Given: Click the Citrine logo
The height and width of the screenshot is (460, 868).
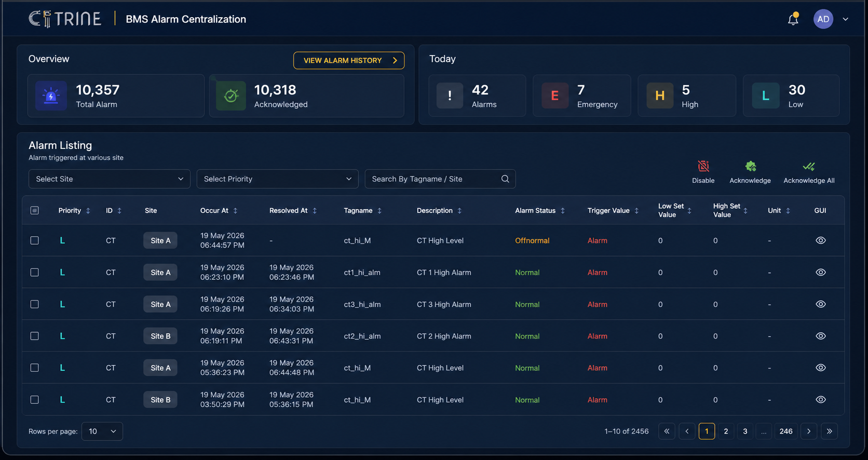Looking at the screenshot, I should (65, 19).
